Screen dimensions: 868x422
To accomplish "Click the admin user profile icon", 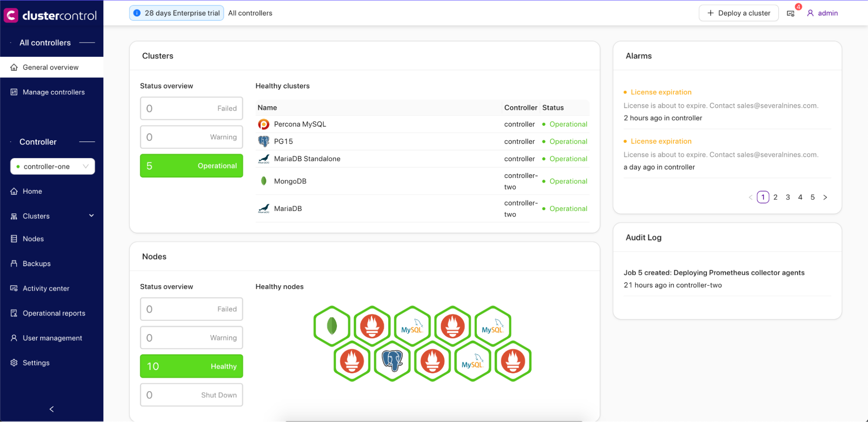I will (810, 13).
